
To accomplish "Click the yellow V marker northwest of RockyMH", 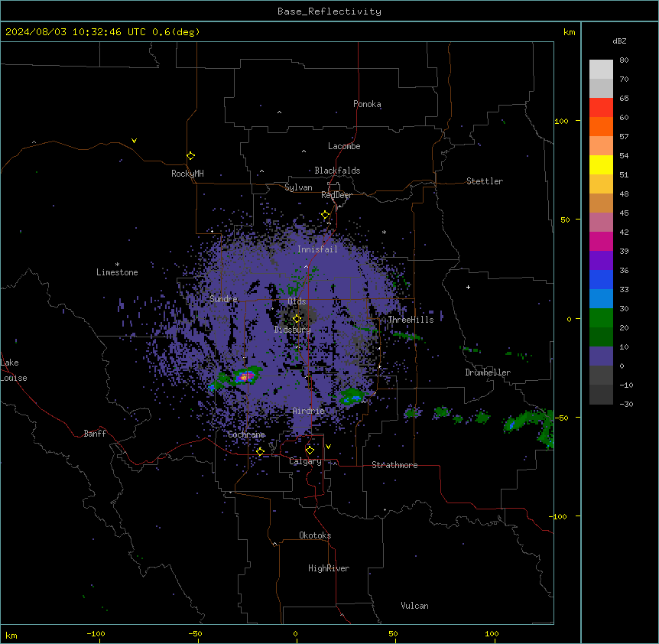I will point(134,141).
